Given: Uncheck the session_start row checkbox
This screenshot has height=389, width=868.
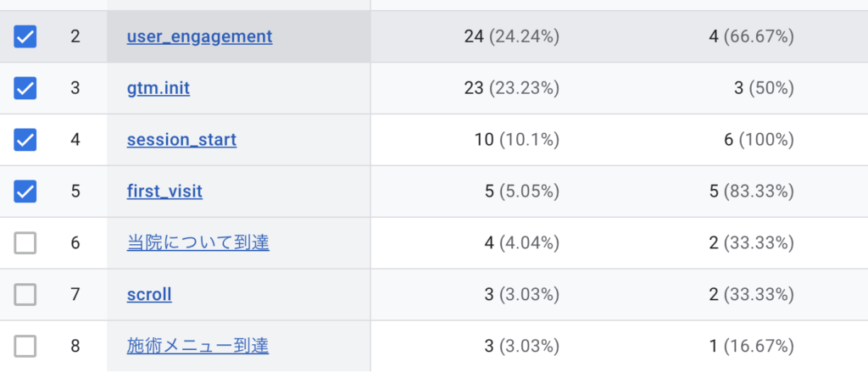Looking at the screenshot, I should (25, 140).
